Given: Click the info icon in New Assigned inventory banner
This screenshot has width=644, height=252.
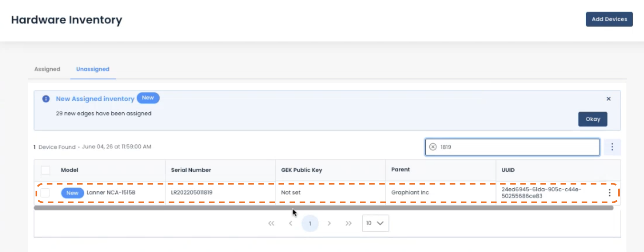Looking at the screenshot, I should tap(46, 99).
